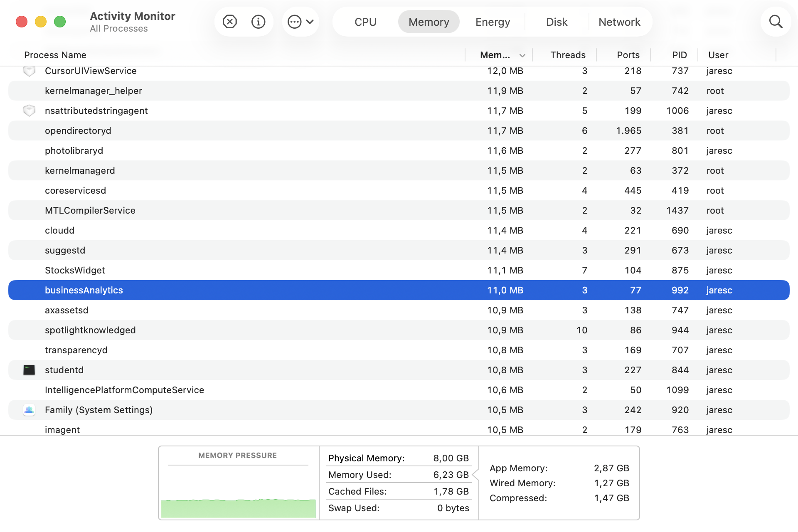The width and height of the screenshot is (798, 532).
Task: Sort by the PID column header
Action: click(679, 55)
